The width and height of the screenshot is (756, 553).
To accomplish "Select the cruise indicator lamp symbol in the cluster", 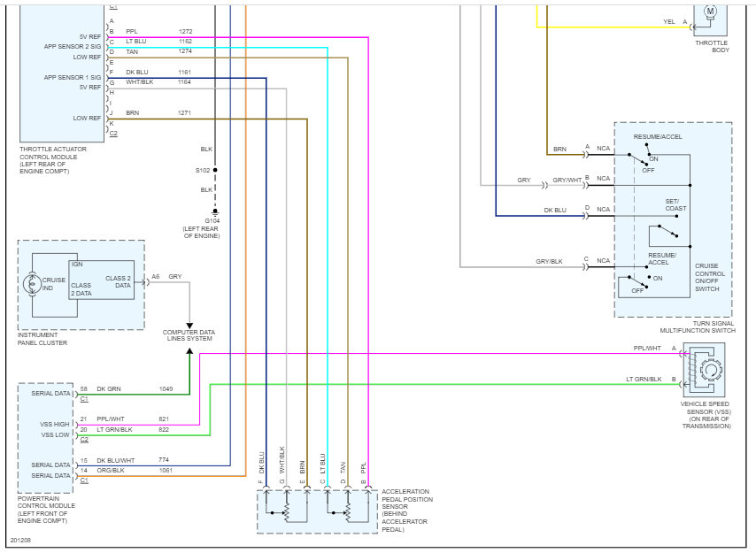I will [32, 284].
